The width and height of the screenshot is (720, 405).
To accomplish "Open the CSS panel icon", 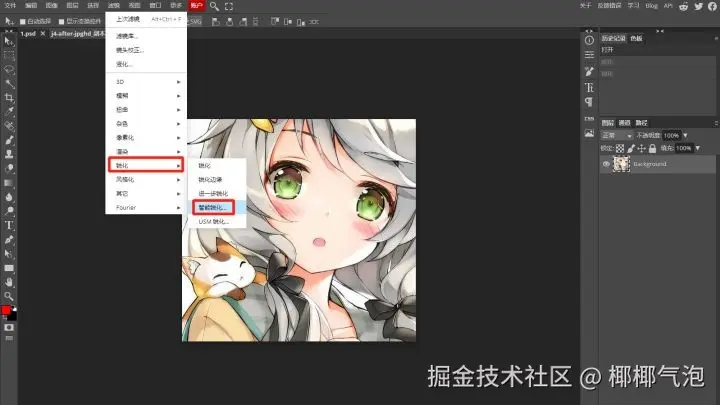I will (x=589, y=118).
